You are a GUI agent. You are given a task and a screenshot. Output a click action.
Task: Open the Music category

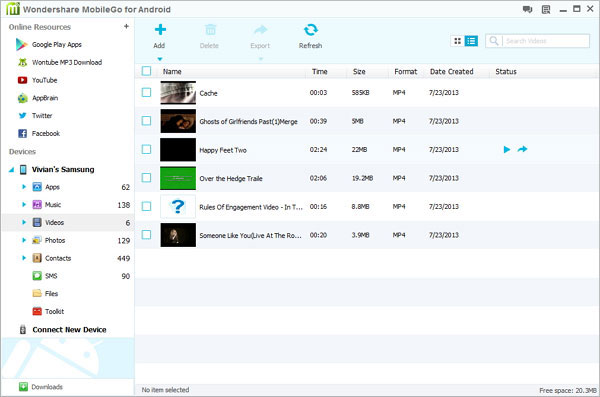pyautogui.click(x=53, y=205)
